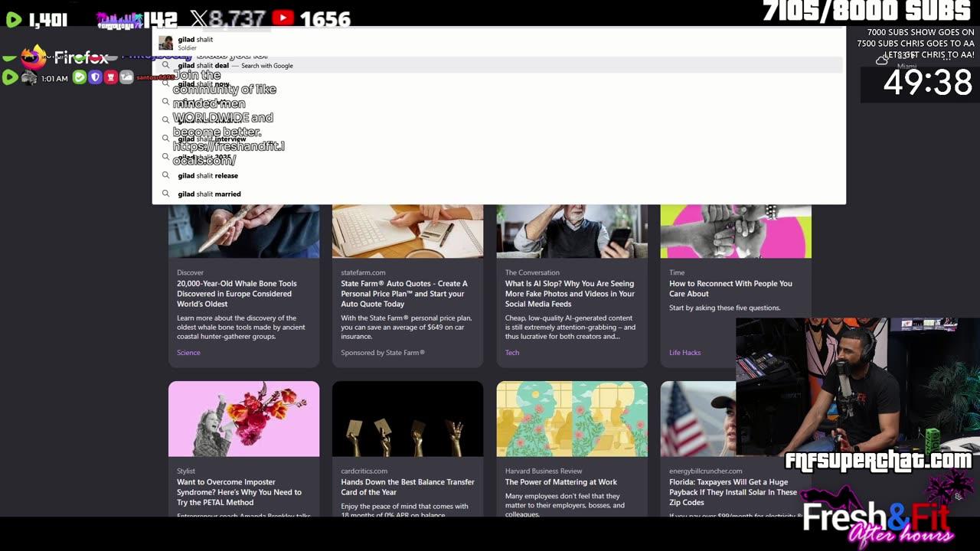Open the Mattering at Work illustration thumbnail
This screenshot has width=980, height=551.
pyautogui.click(x=572, y=419)
